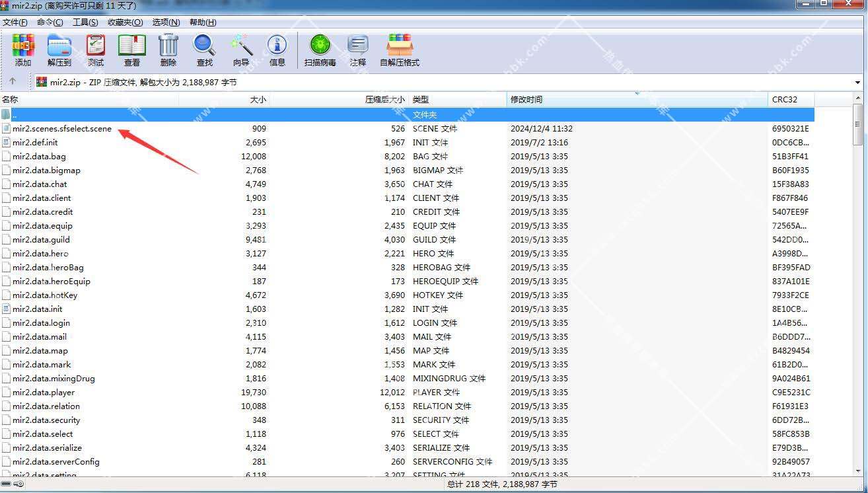
Task: Select mir2.data.equip file
Action: [x=42, y=225]
